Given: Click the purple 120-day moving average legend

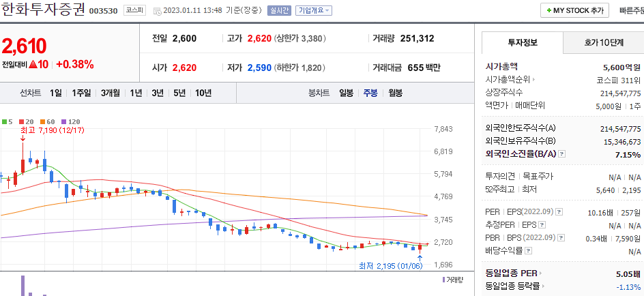Looking at the screenshot, I should click(71, 121).
